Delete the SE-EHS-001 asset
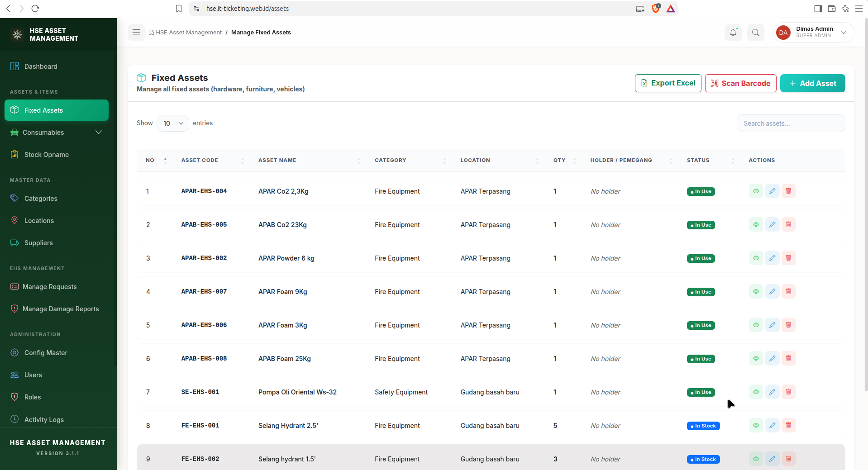 (x=788, y=392)
